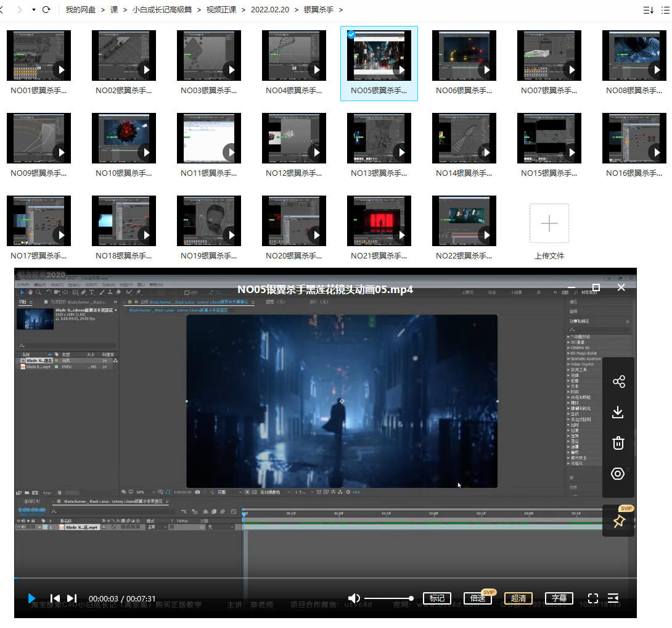Open the 超清 video quality selector

[518, 598]
